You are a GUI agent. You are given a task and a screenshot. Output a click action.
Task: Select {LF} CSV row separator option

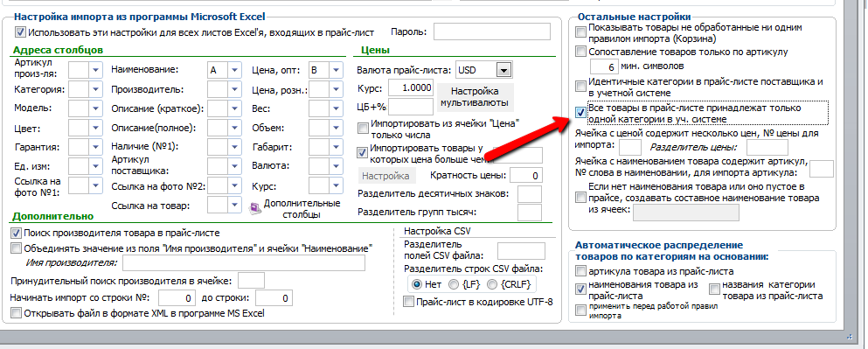pos(454,284)
